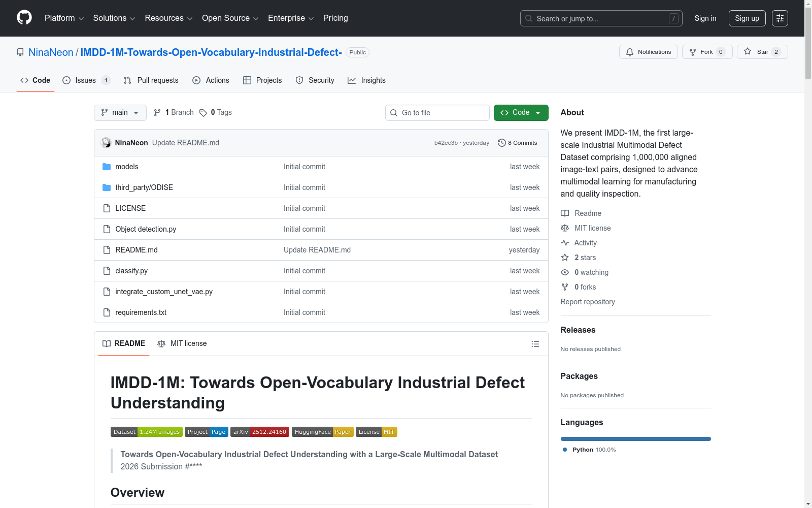The height and width of the screenshot is (508, 812).
Task: Click the pulse icon beside Activity
Action: [x=565, y=243]
